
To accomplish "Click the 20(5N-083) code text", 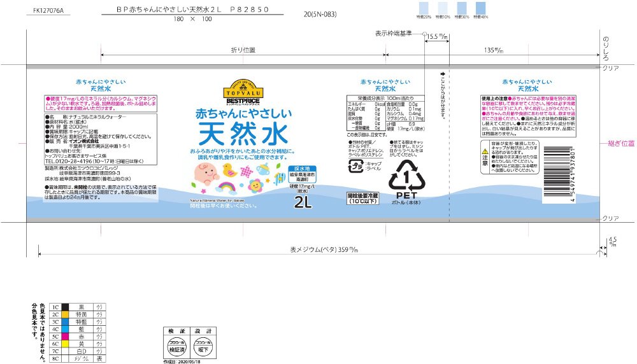I will [x=320, y=14].
